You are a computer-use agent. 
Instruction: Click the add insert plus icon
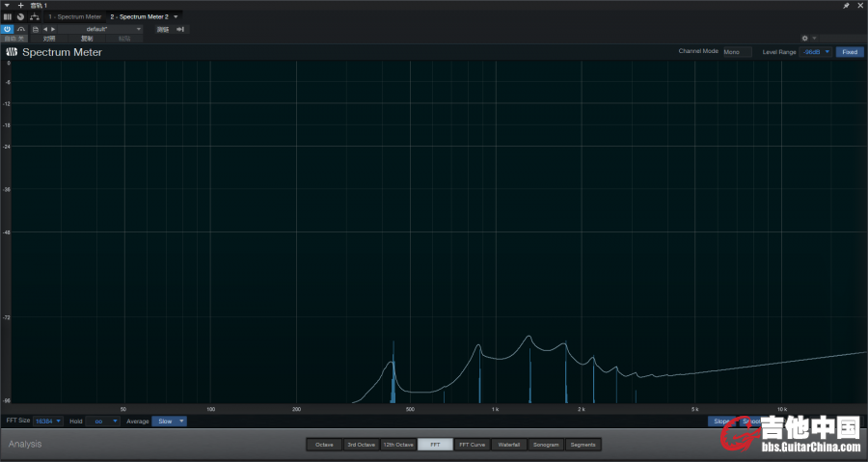[20, 5]
